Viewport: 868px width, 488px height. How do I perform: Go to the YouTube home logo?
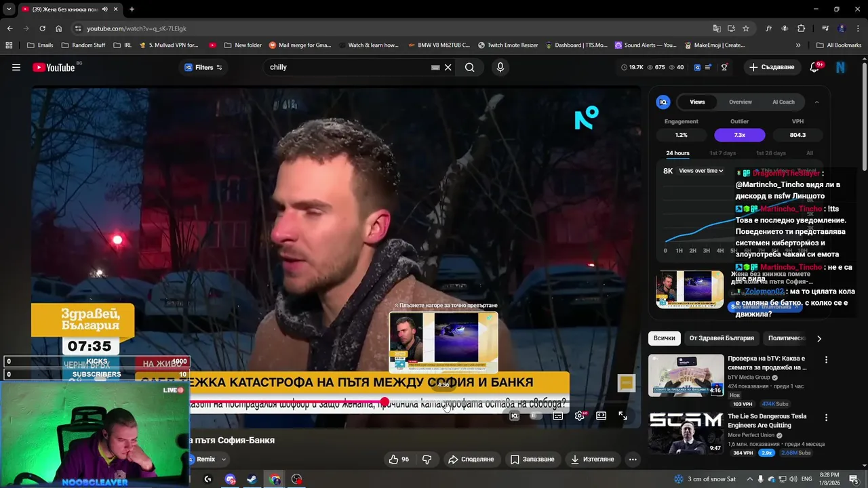(54, 67)
